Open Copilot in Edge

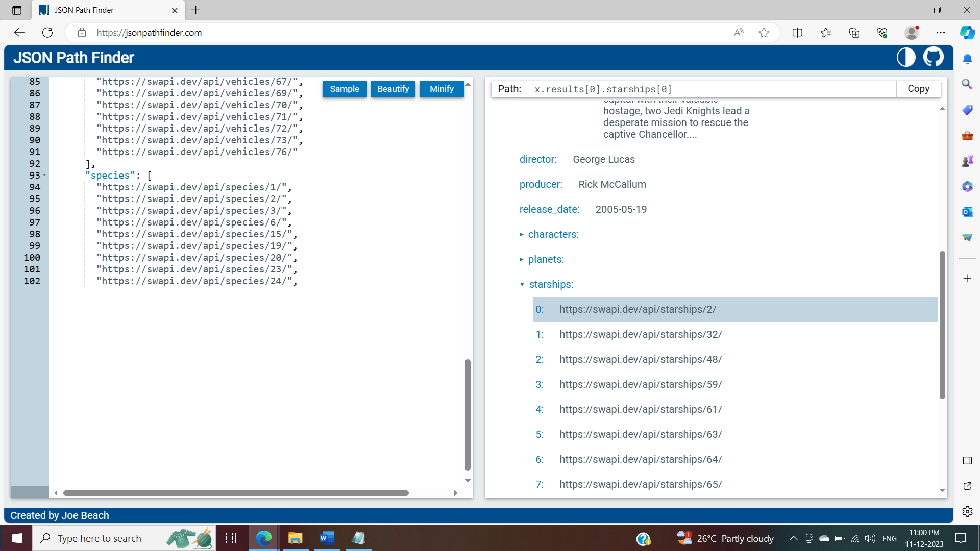coord(967,32)
